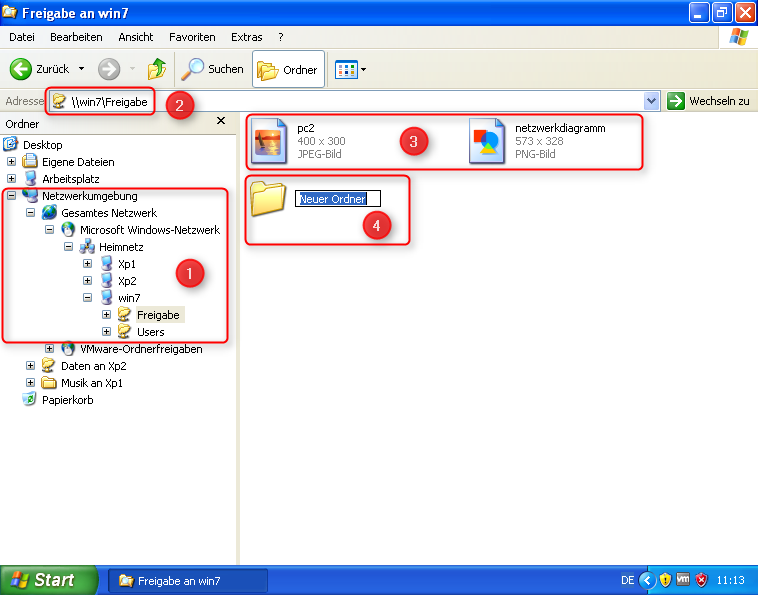Select the Gesamtes Netzwerk globe icon
Viewport: 758px width, 595px height.
point(49,212)
